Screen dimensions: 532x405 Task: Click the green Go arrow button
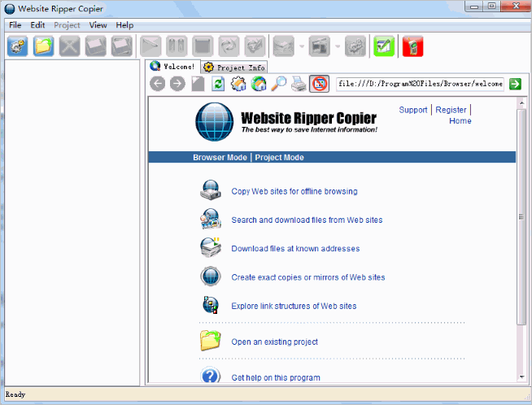coord(515,84)
